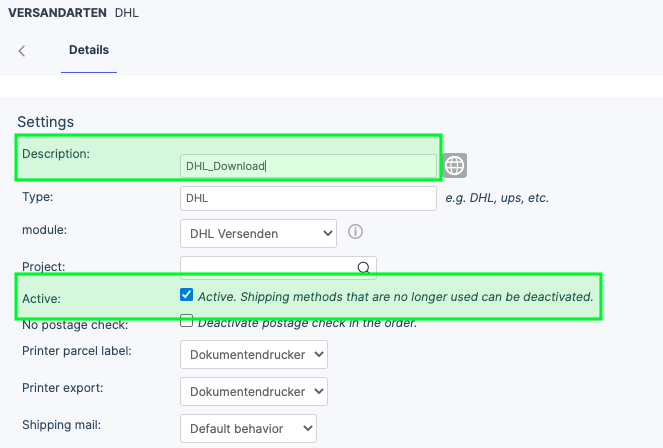Click the info icon next to module

point(355,232)
